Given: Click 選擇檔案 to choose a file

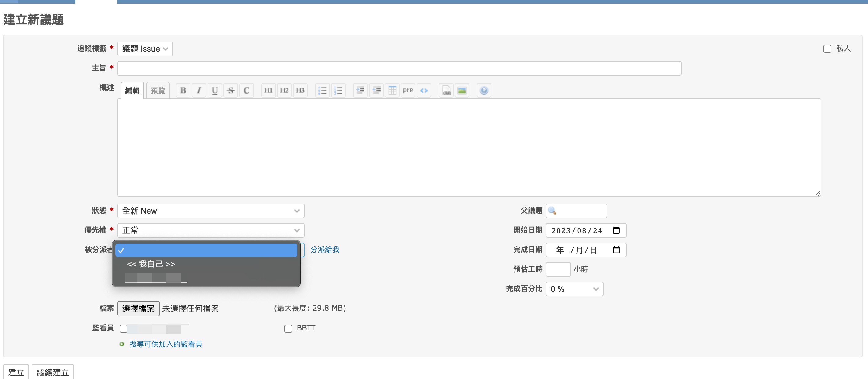Looking at the screenshot, I should (138, 309).
